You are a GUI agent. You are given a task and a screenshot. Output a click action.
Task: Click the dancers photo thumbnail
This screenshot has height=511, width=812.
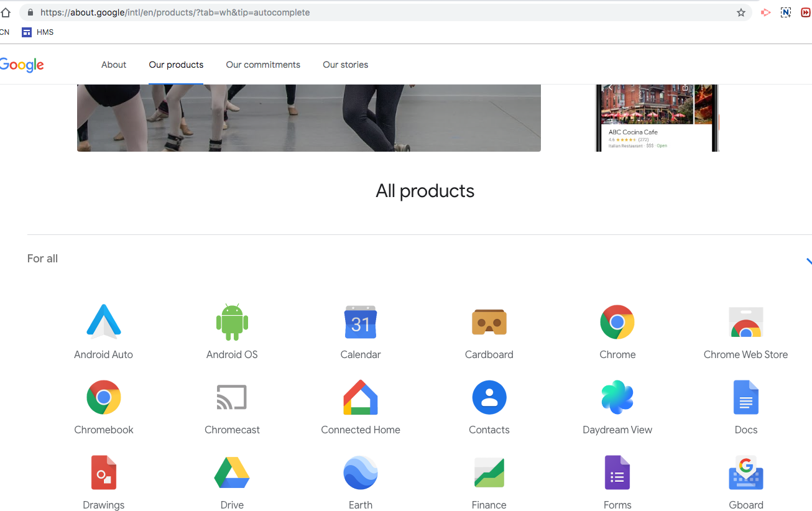coord(309,118)
